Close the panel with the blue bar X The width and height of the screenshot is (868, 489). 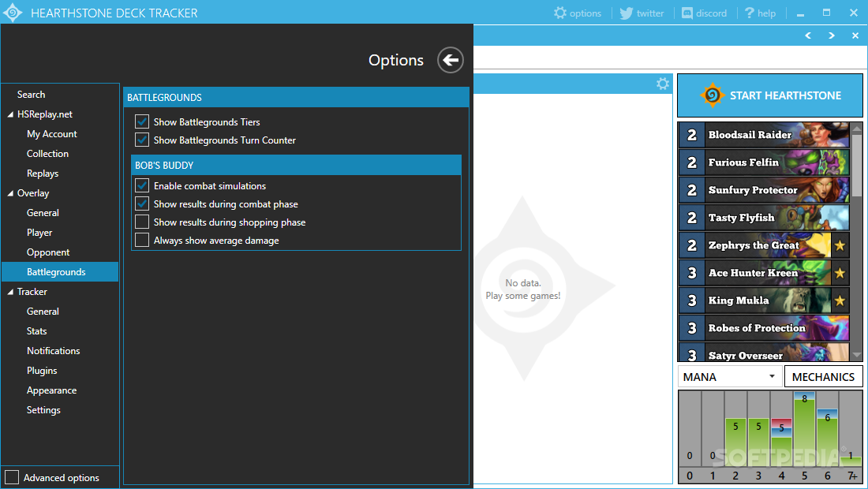tap(855, 35)
